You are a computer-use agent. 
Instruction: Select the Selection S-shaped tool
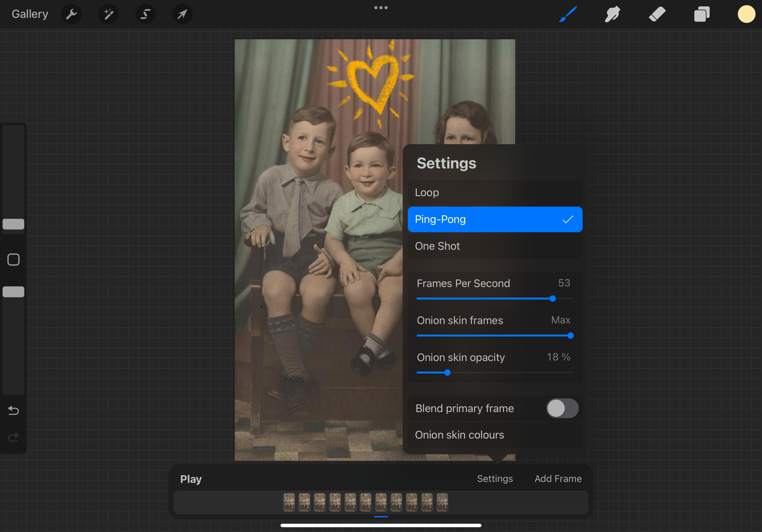146,14
